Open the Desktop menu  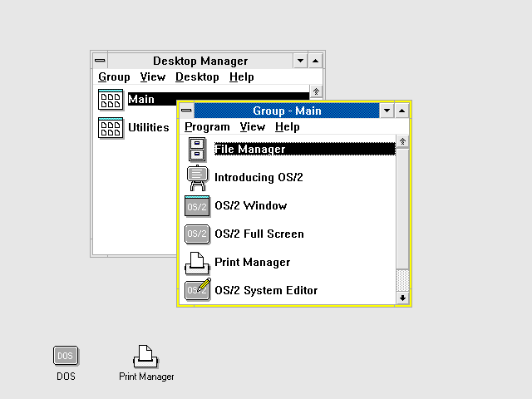point(197,77)
